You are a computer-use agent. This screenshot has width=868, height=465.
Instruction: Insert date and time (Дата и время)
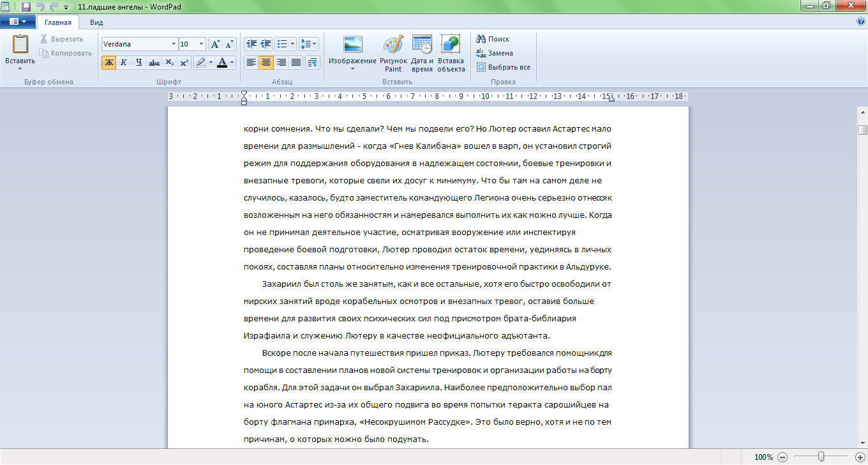pos(422,54)
